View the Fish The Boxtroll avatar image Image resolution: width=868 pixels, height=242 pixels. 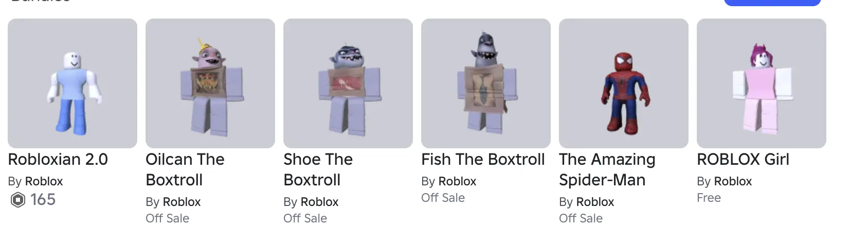pos(486,83)
